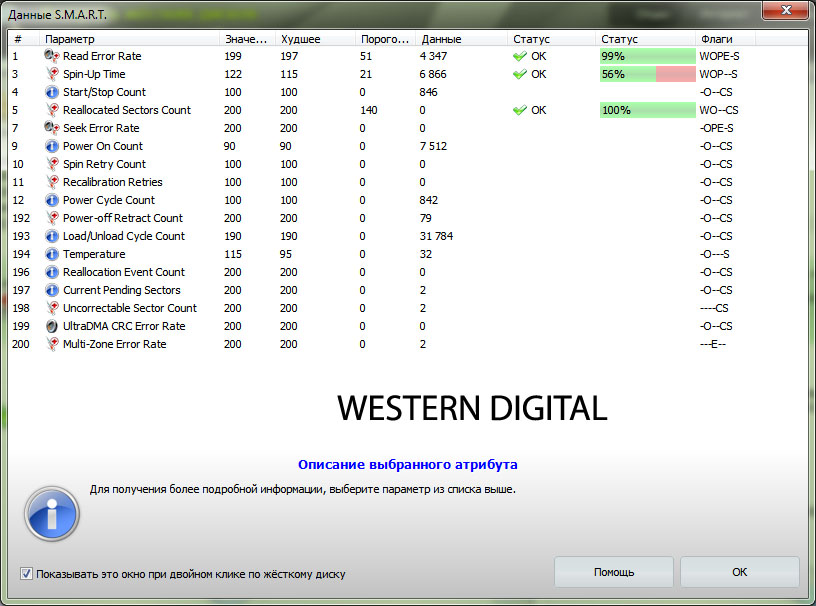816x606 pixels.
Task: Click the Spin-Up Time row icon
Action: [x=52, y=74]
